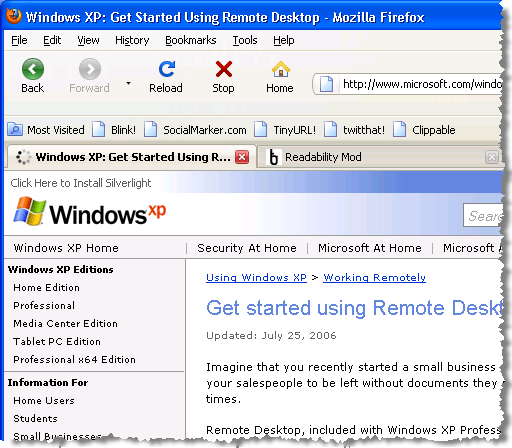This screenshot has height=448, width=512.
Task: Open the View menu
Action: pos(88,40)
